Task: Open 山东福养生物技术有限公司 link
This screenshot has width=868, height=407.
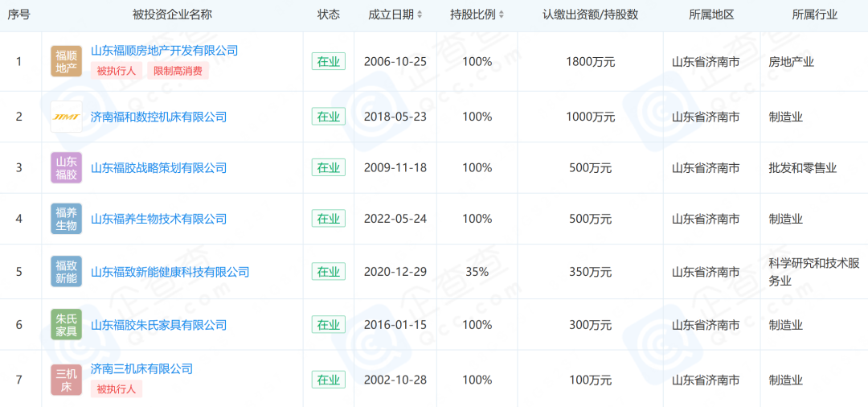Action: point(159,219)
